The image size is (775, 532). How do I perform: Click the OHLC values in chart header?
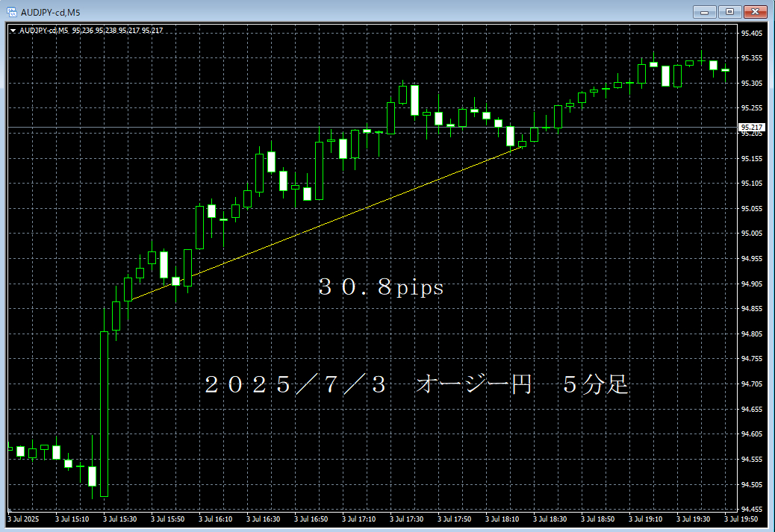(118, 31)
